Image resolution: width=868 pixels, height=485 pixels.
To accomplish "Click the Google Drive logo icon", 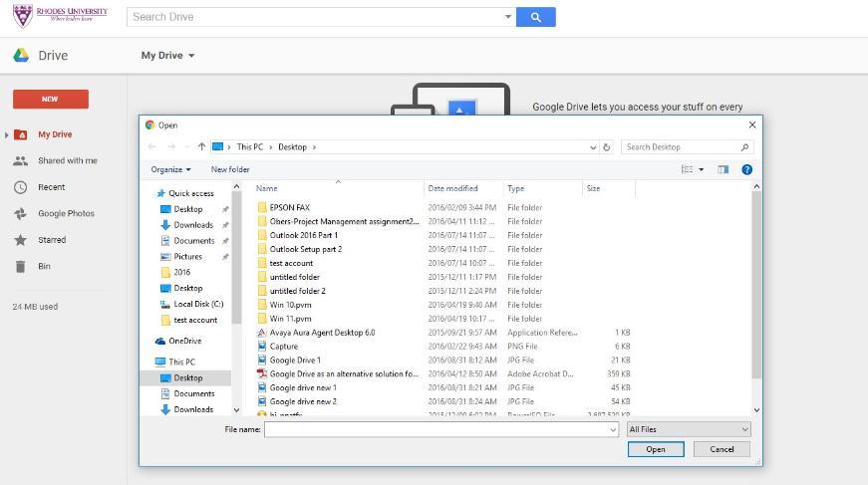I will (21, 56).
